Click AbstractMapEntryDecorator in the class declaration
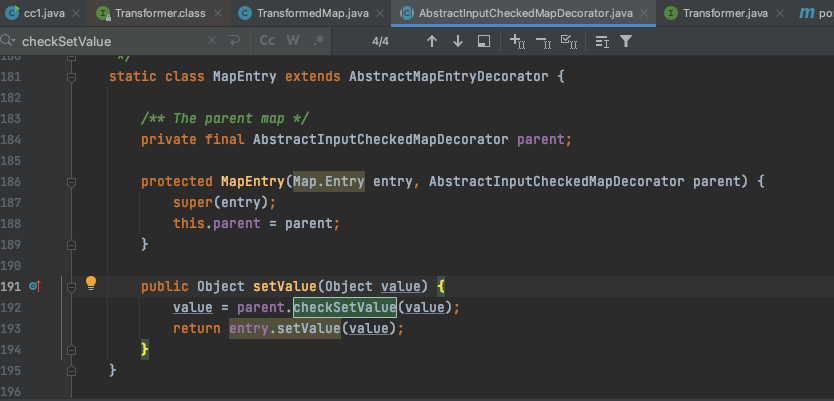 click(x=448, y=77)
